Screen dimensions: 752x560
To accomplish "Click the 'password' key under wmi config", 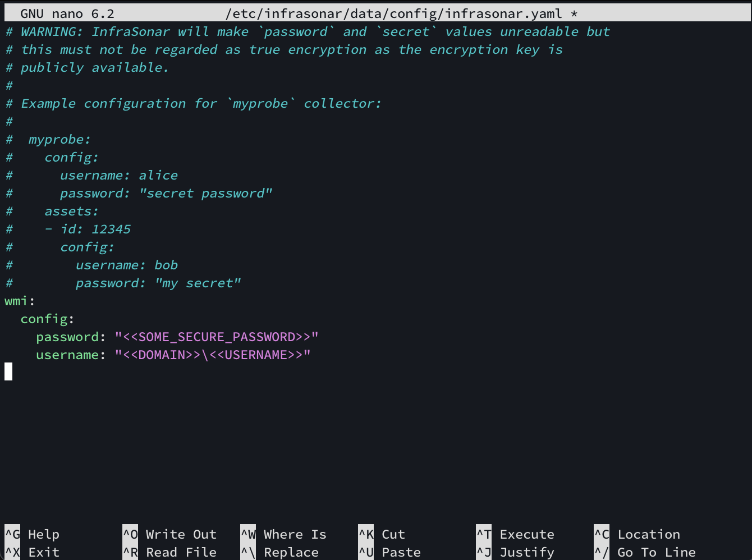I will 67,337.
